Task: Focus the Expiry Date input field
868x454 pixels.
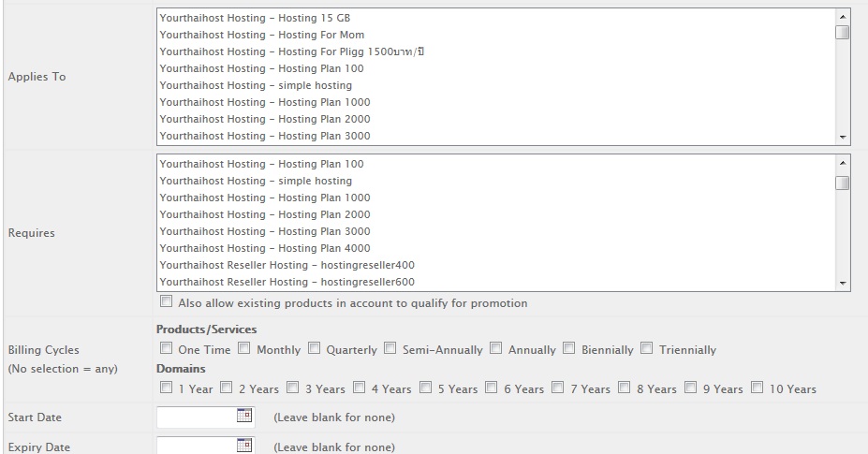Action: point(206,447)
